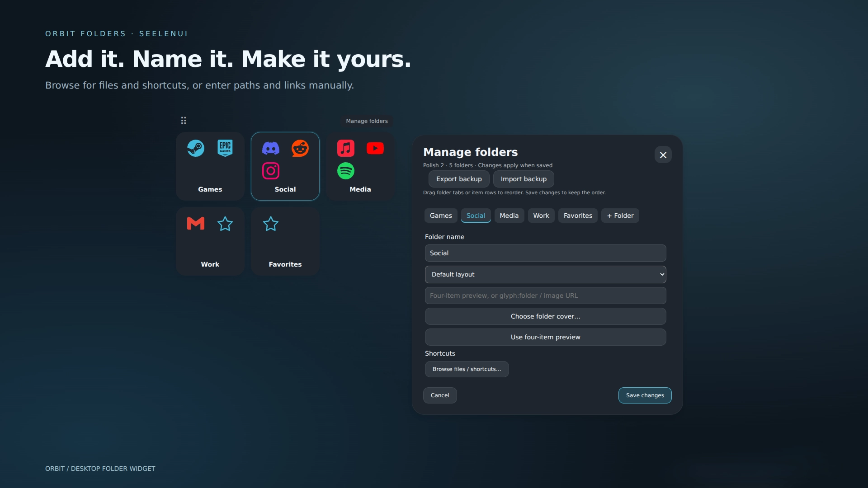Select Use four-item preview

point(545,337)
